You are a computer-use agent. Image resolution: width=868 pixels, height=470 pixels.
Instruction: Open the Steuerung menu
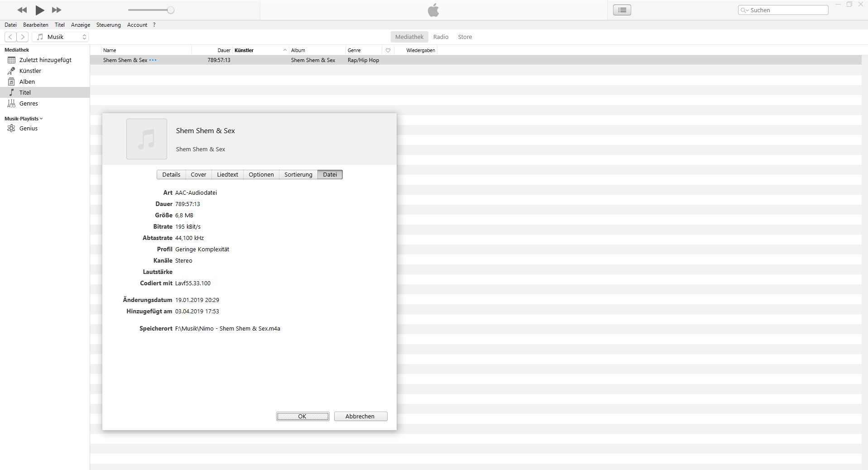[109, 25]
